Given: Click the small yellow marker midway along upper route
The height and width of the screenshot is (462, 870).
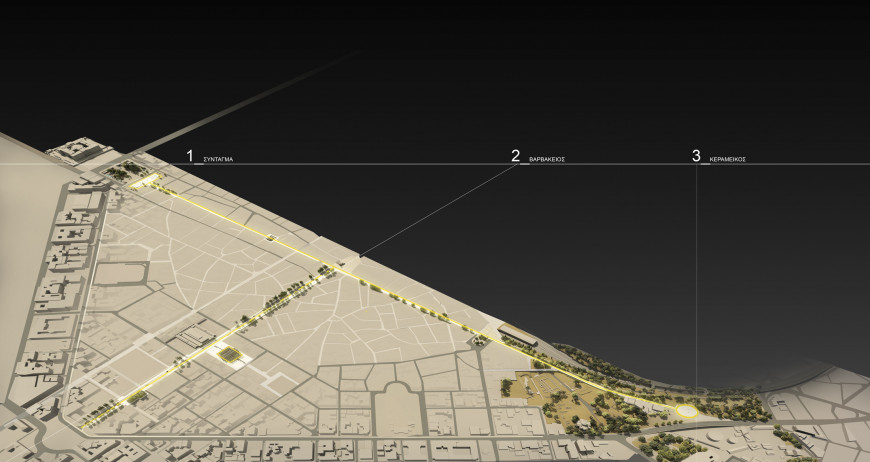Looking at the screenshot, I should (270, 237).
